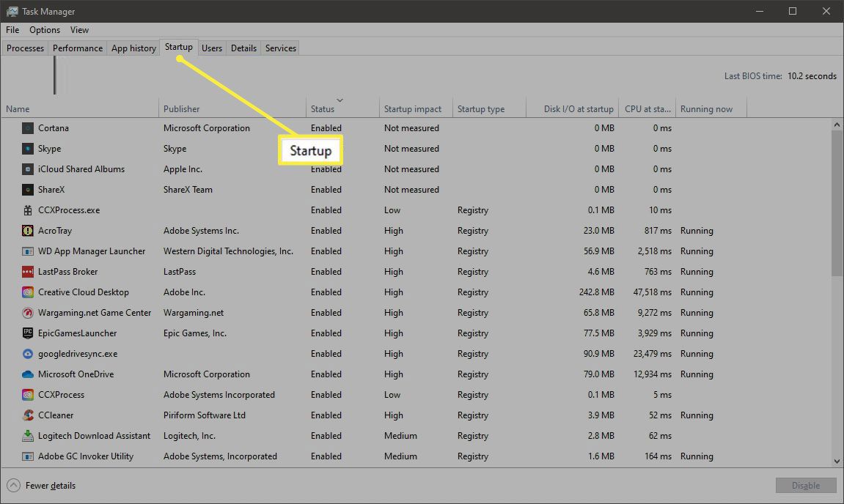Click the Creative Cloud Desktop icon

[x=27, y=292]
